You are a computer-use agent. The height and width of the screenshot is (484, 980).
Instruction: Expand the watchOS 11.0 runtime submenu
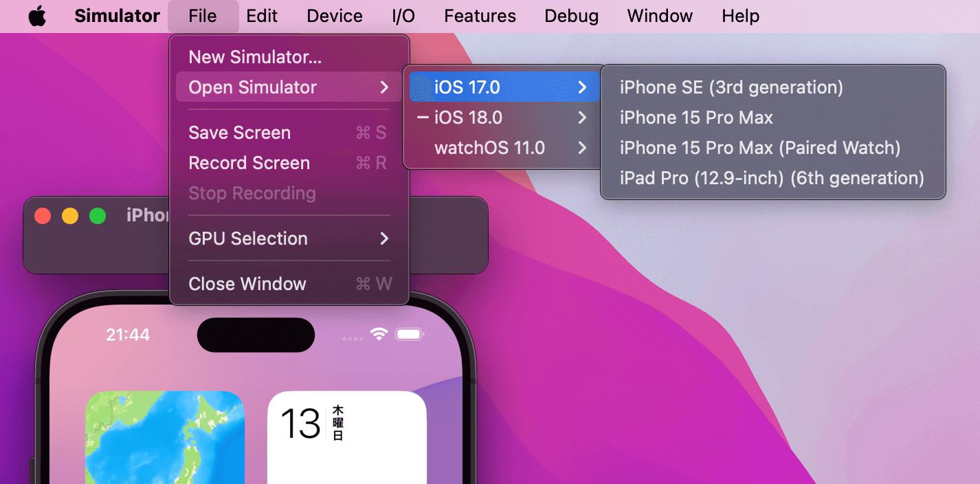(x=504, y=148)
